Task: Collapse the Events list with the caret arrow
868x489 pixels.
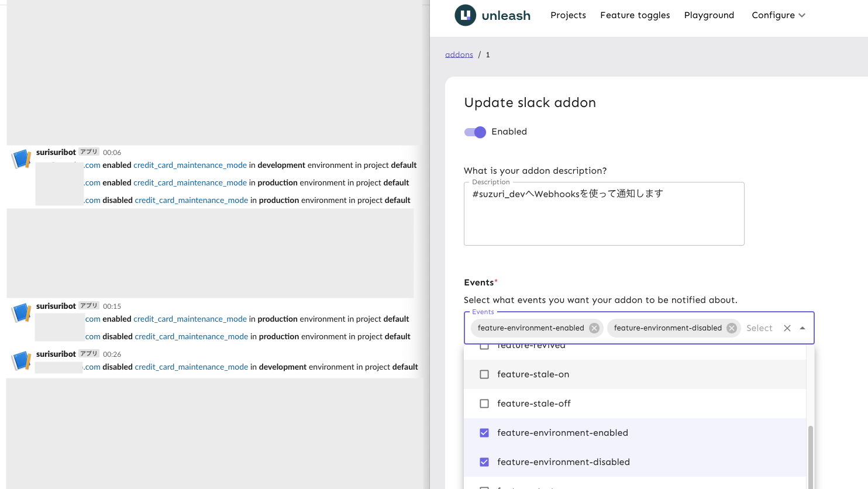Action: pyautogui.click(x=802, y=328)
